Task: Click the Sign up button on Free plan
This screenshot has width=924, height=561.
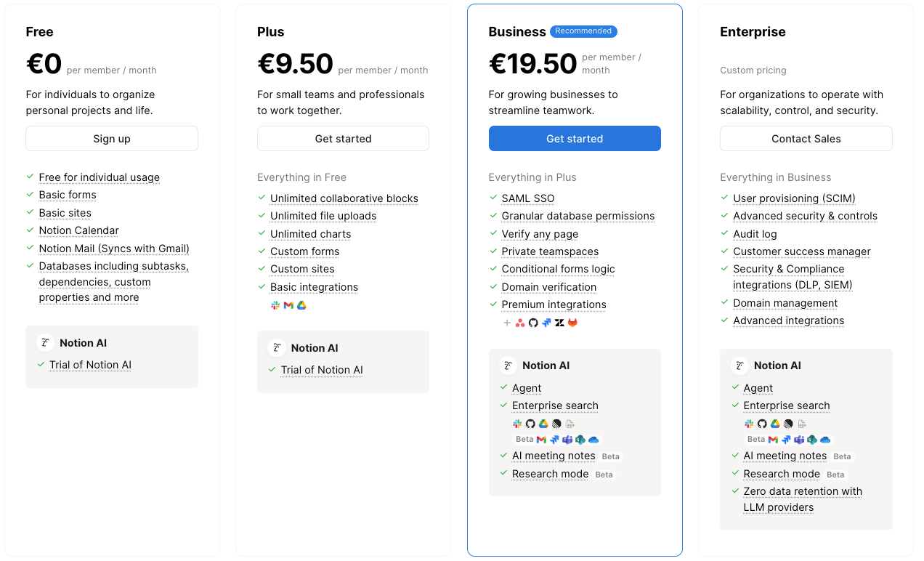Action: (112, 139)
